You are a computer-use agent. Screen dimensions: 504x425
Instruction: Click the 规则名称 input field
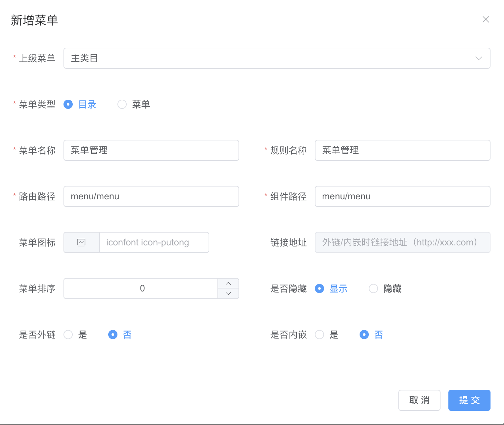(x=402, y=150)
